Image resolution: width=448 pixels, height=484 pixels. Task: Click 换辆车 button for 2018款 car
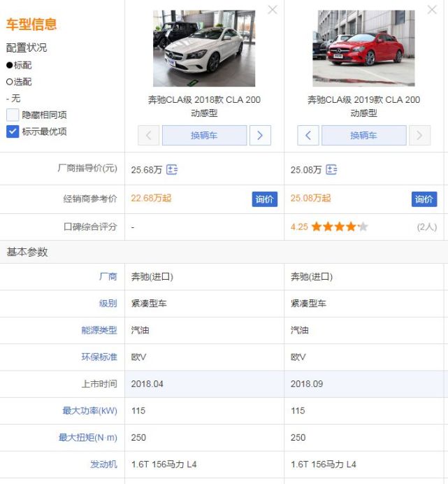point(204,135)
